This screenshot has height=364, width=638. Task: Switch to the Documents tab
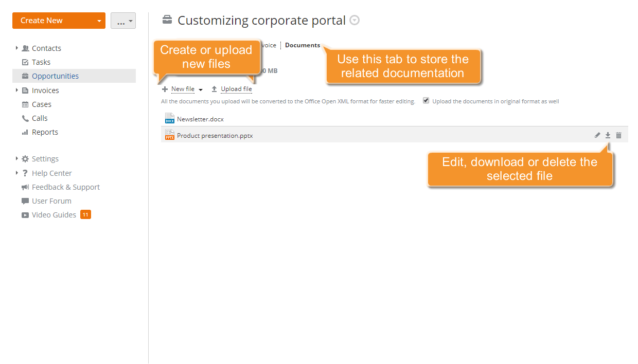302,45
